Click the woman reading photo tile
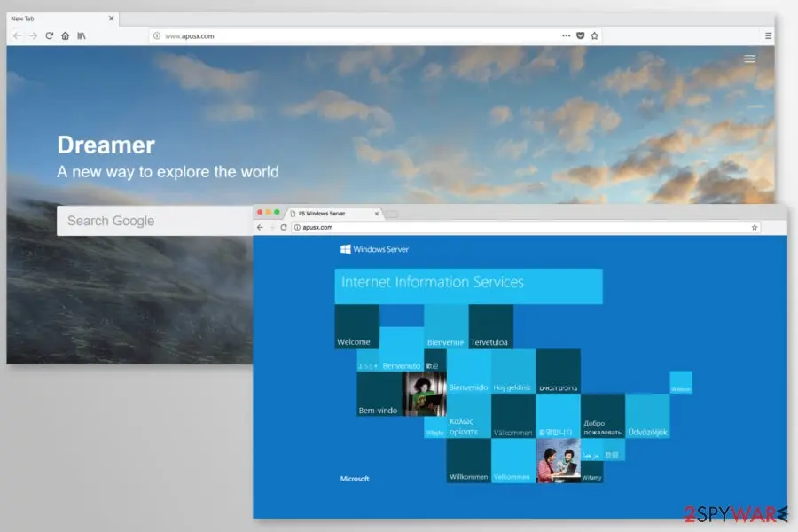Viewport: 798px width, 532px height. pos(424,394)
